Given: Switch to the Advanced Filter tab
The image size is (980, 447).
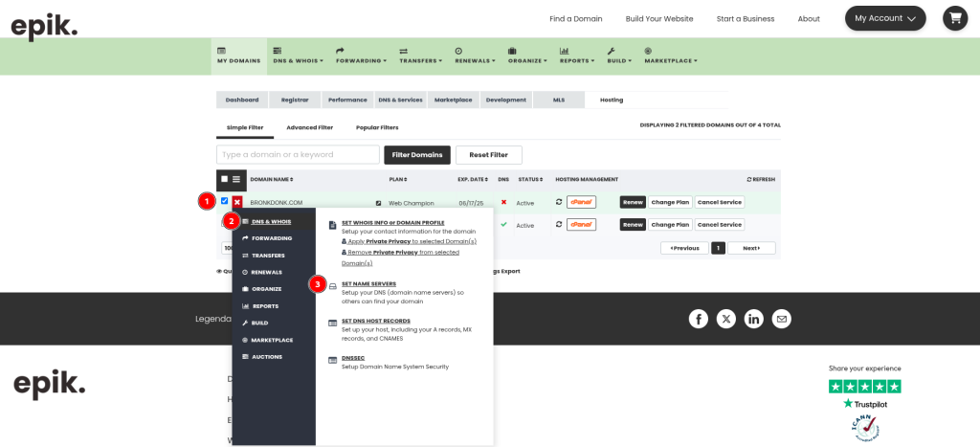Looking at the screenshot, I should click(x=310, y=127).
